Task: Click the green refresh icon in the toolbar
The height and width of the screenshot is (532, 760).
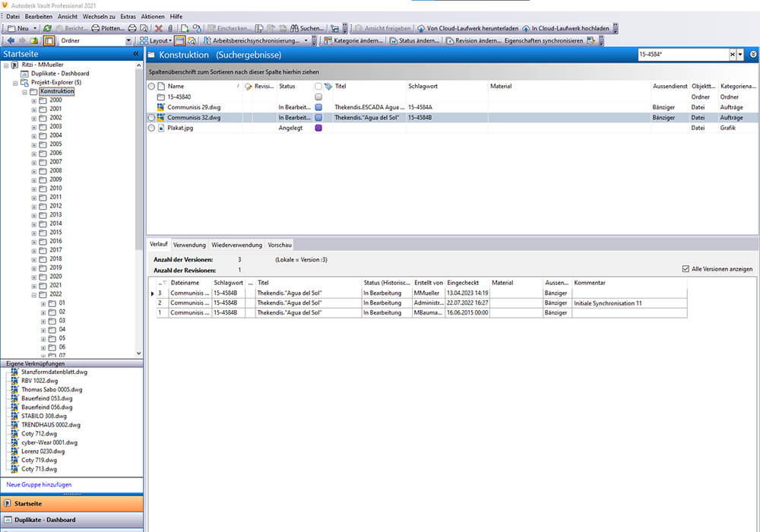Action: [47, 29]
